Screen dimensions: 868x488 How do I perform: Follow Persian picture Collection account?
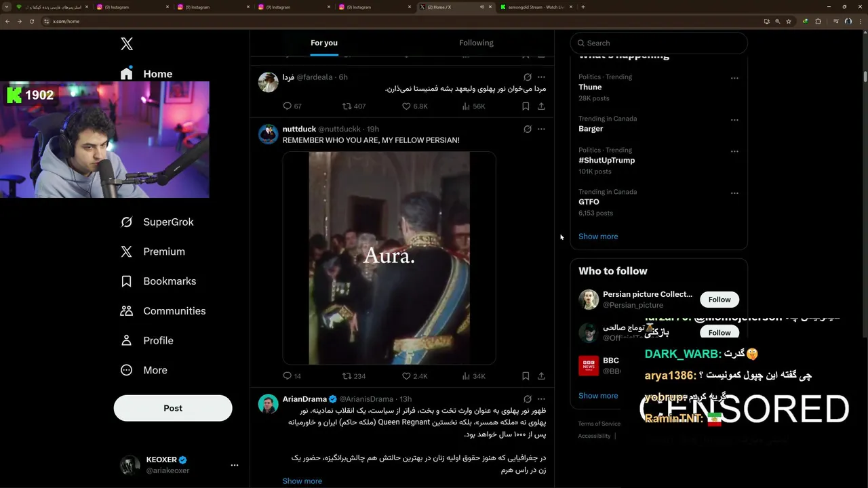pyautogui.click(x=719, y=300)
